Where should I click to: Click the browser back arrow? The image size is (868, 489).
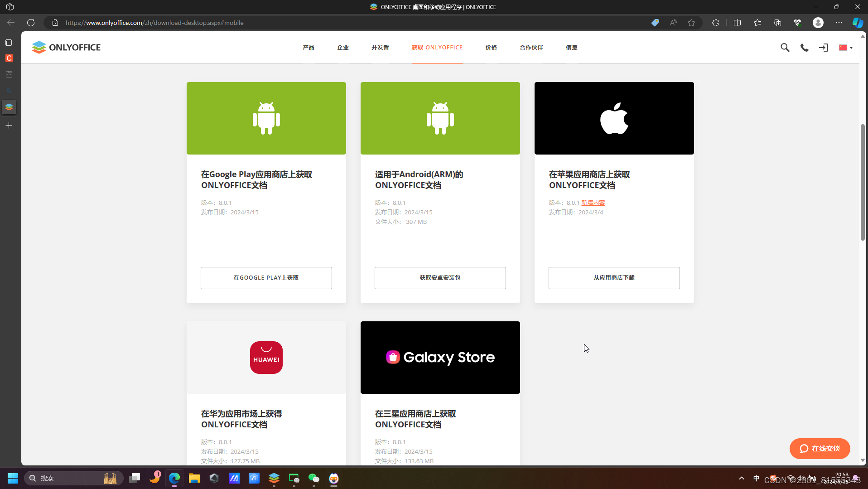(x=11, y=23)
